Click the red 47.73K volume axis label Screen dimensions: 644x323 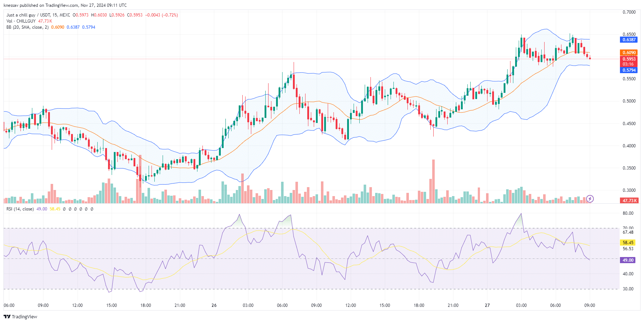click(x=629, y=201)
